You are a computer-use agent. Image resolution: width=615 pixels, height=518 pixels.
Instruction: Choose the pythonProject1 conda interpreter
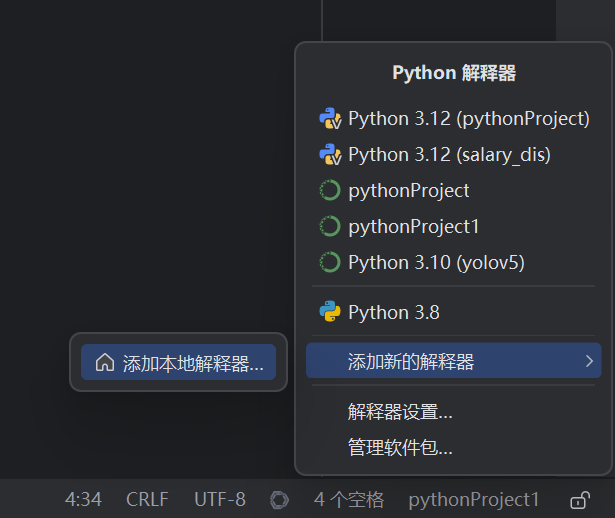point(453,227)
